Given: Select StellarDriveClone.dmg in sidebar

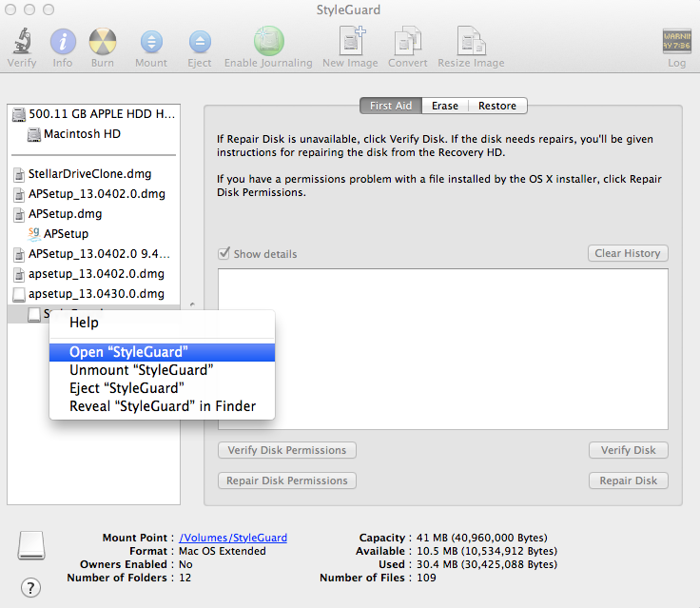Looking at the screenshot, I should click(x=94, y=174).
